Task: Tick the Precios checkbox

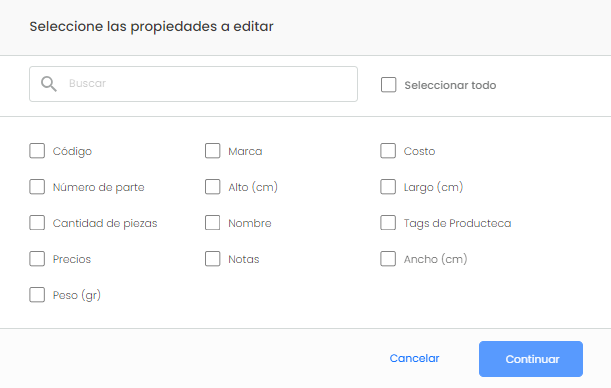Action: point(37,259)
